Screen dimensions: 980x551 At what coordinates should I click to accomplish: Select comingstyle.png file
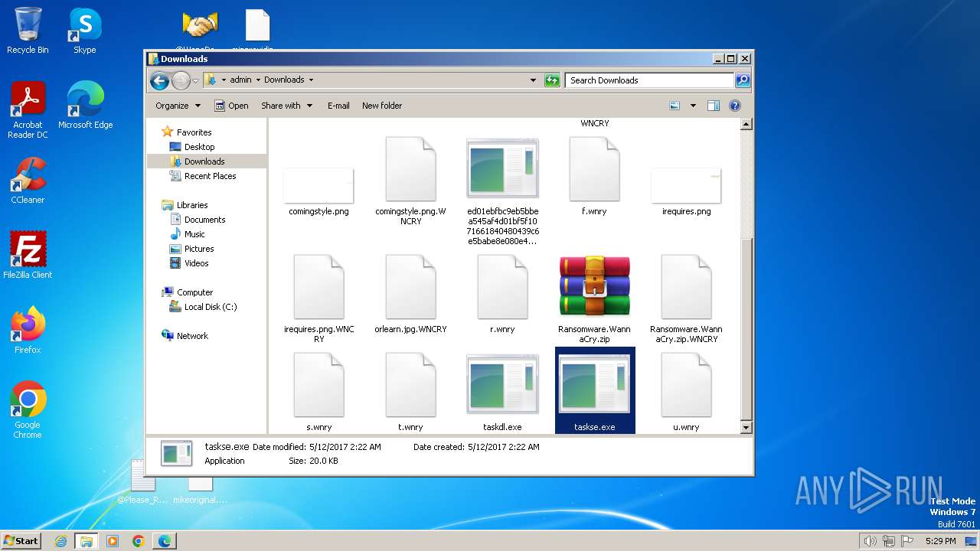coord(318,191)
